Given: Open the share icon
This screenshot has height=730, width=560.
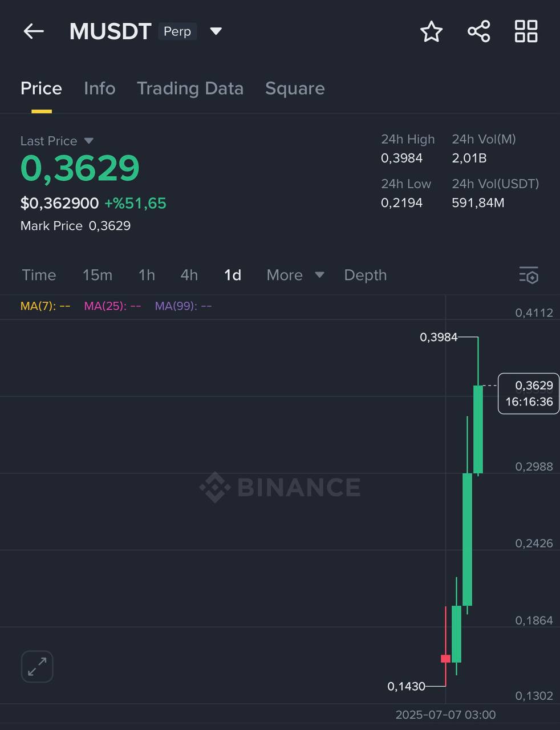Looking at the screenshot, I should 479,31.
